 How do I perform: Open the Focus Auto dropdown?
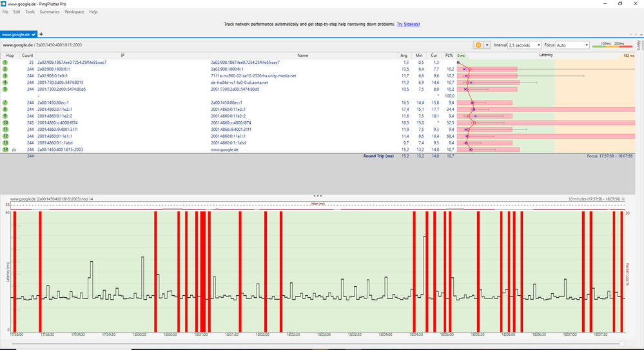click(572, 45)
